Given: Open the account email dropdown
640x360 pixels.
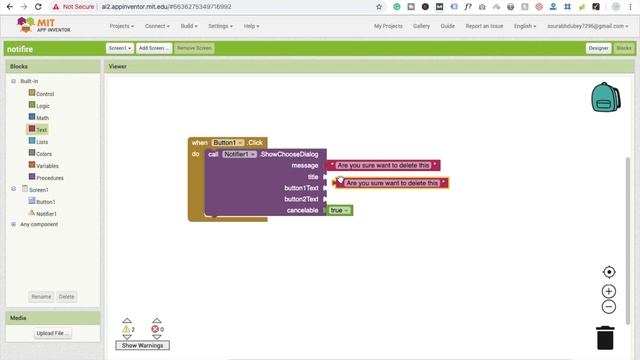Looking at the screenshot, I should (588, 26).
